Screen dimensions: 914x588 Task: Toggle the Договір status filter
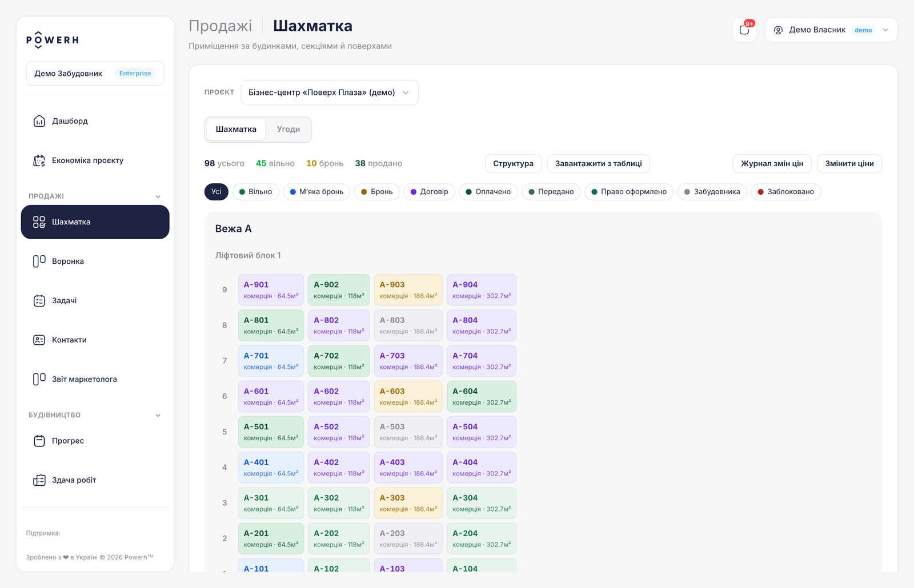(430, 192)
